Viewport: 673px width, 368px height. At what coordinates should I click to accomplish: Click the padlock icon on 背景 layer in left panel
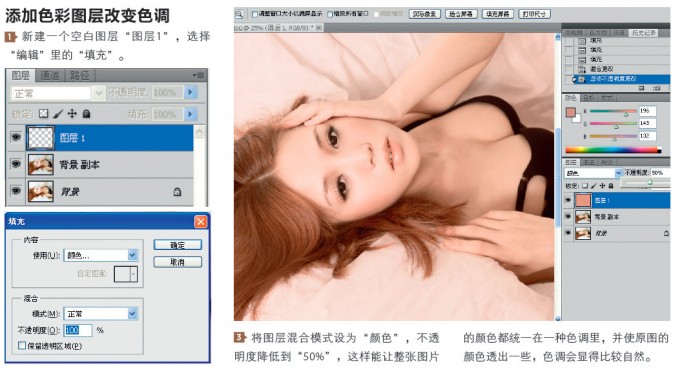tap(177, 192)
